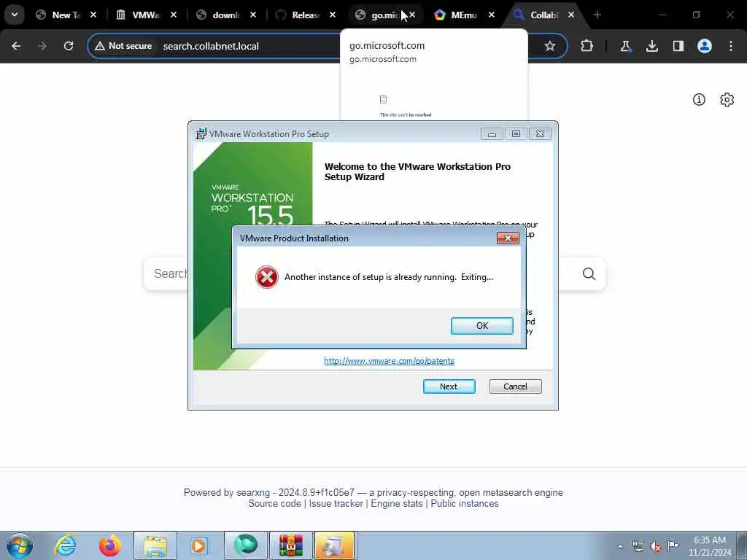
Task: Open Windows Media Player from taskbar
Action: [x=200, y=545]
